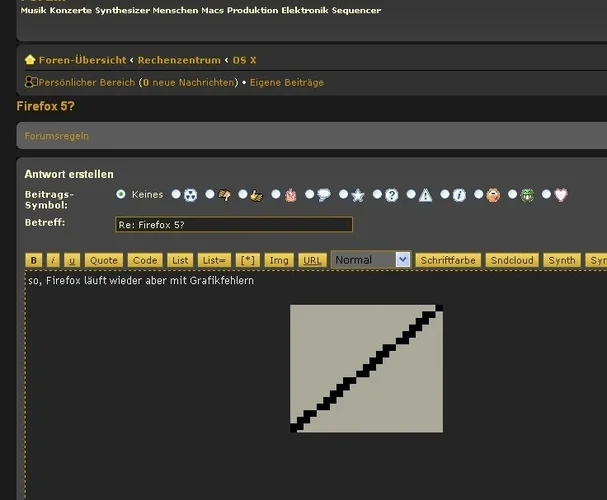Click the List button

(x=180, y=260)
